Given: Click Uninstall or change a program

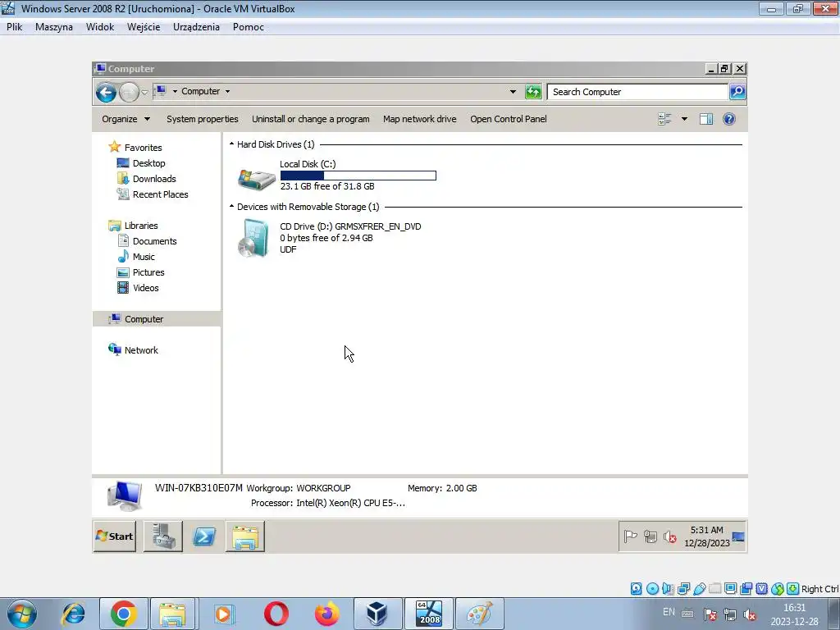Looking at the screenshot, I should pos(311,119).
